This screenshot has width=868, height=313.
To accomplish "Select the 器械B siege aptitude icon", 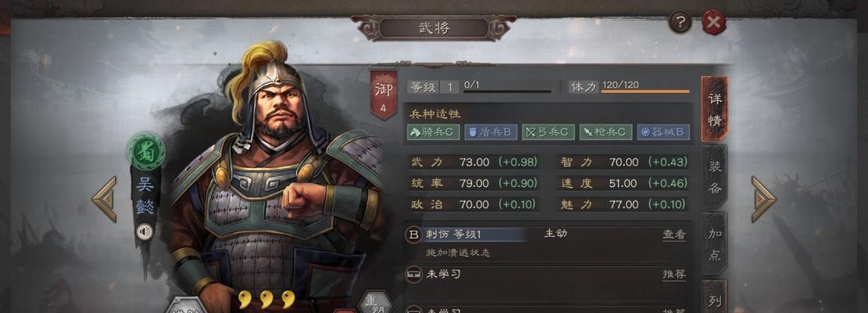I will [663, 131].
